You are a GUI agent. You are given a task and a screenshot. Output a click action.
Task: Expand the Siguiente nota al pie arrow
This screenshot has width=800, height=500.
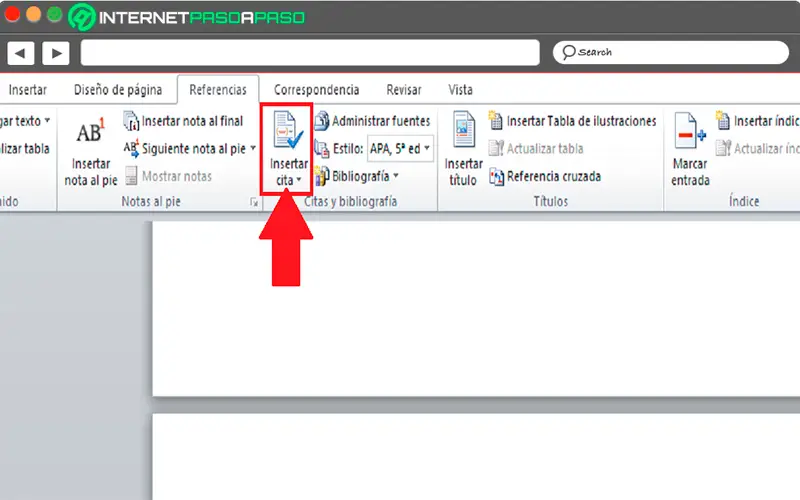[253, 148]
